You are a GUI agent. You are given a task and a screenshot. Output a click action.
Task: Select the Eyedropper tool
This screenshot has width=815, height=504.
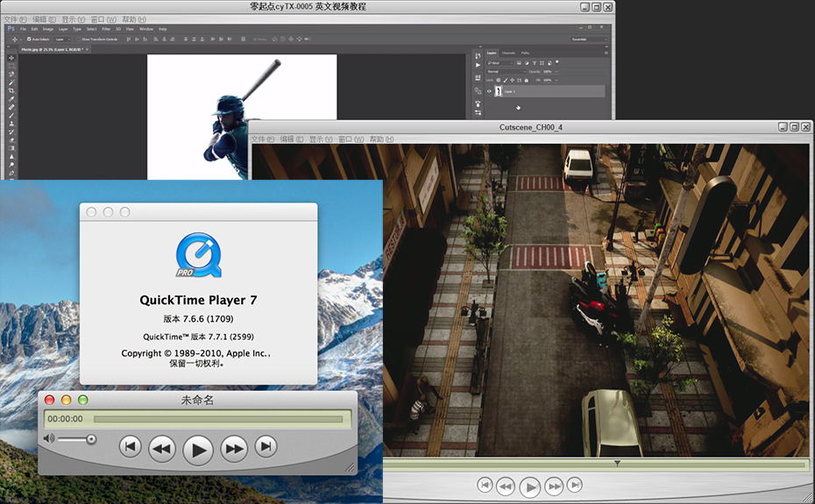coord(11,99)
